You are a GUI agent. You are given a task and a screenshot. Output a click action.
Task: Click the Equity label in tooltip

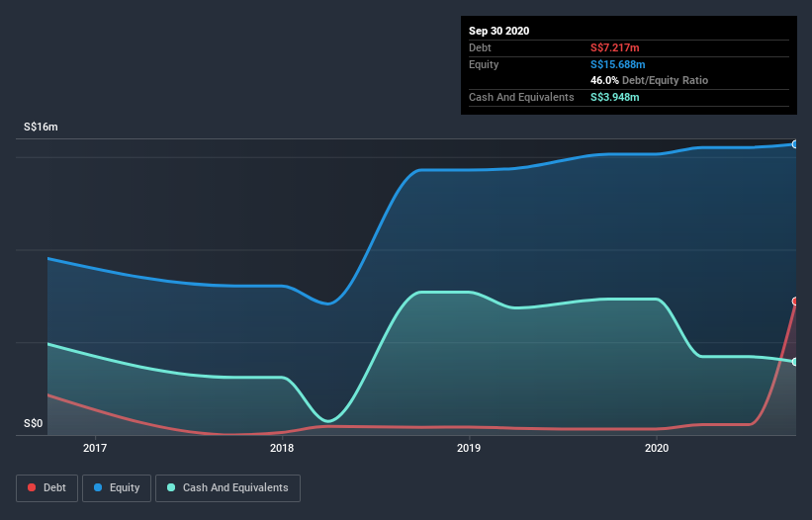[x=484, y=64]
